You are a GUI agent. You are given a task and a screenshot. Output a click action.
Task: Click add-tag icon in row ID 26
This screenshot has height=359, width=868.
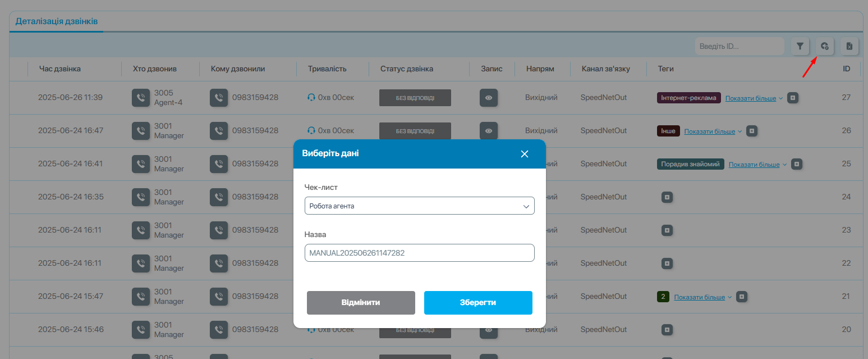click(x=752, y=131)
